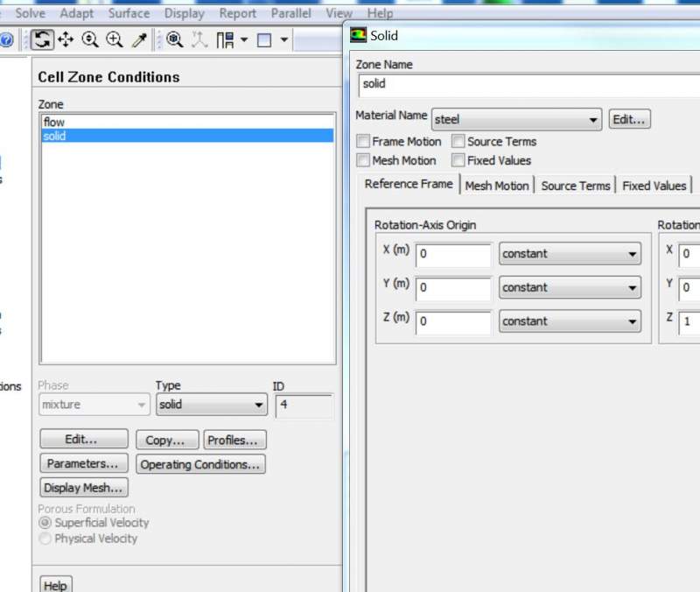The image size is (700, 592).
Task: Switch to the Fixed Values tab
Action: [654, 186]
